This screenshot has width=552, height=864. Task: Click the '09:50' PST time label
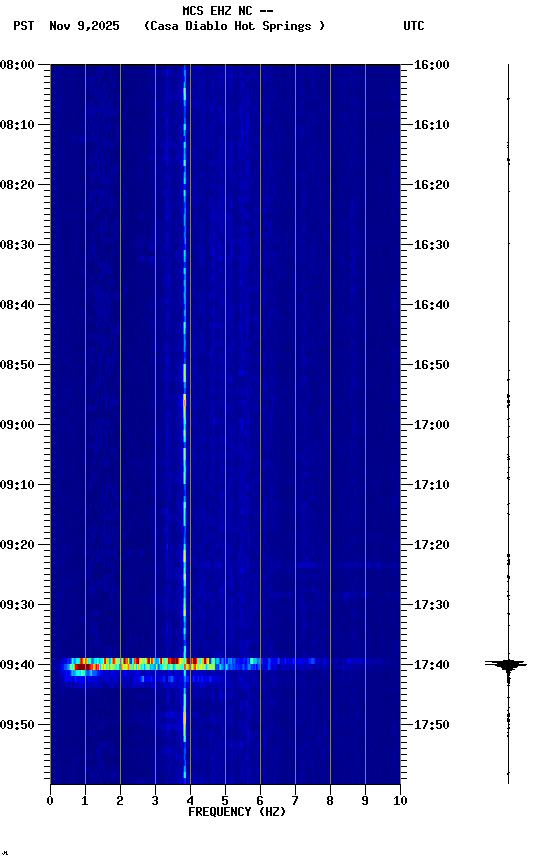click(17, 725)
